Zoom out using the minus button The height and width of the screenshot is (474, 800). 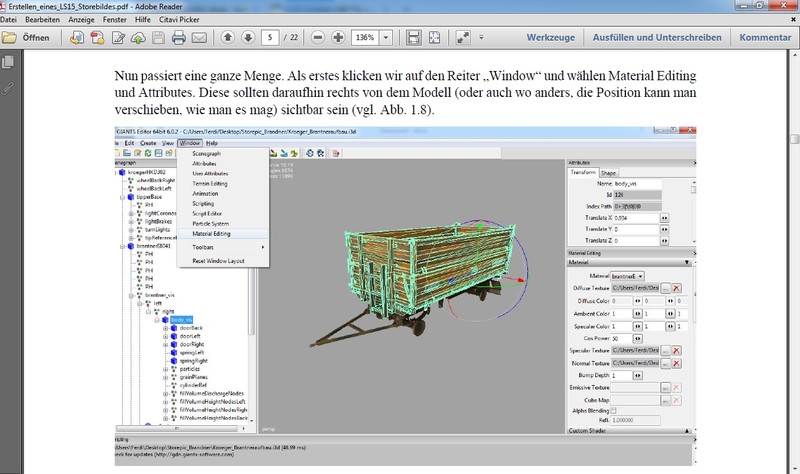(318, 38)
